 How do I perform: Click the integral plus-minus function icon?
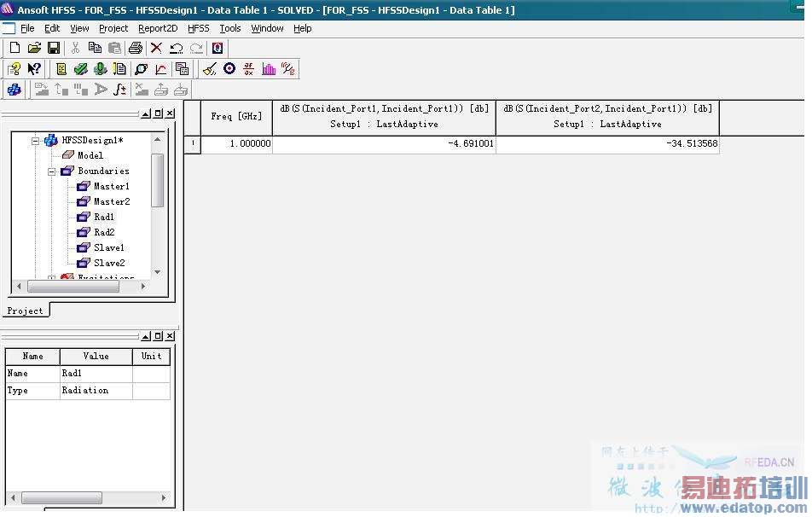(120, 90)
